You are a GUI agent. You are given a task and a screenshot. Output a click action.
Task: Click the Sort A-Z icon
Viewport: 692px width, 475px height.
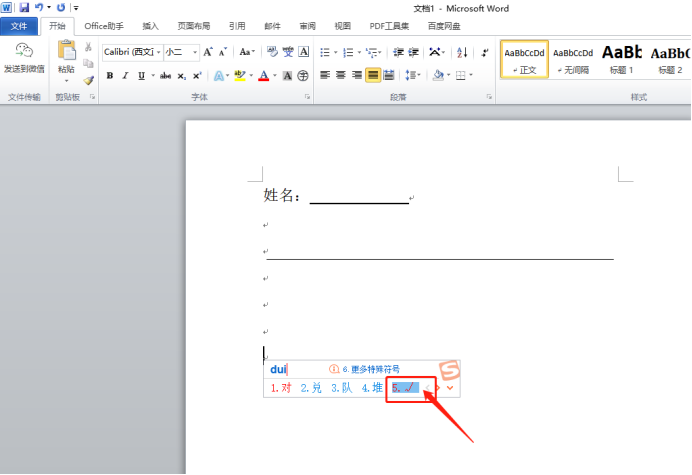pos(462,53)
